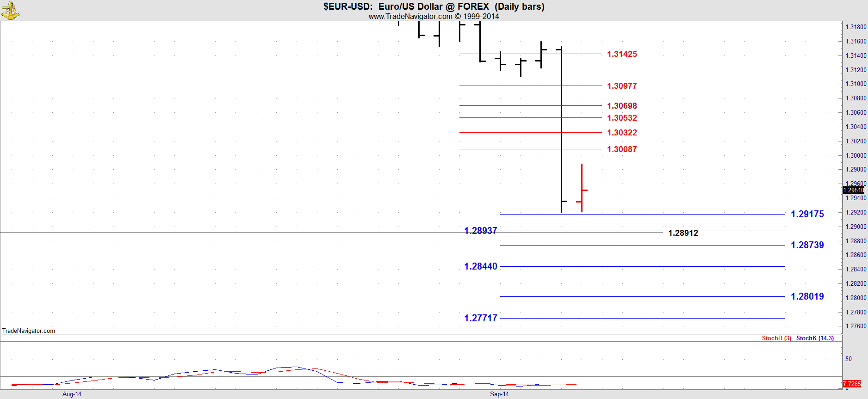The image size is (868, 399).
Task: Click the 1.29175 blue support label
Action: (807, 214)
